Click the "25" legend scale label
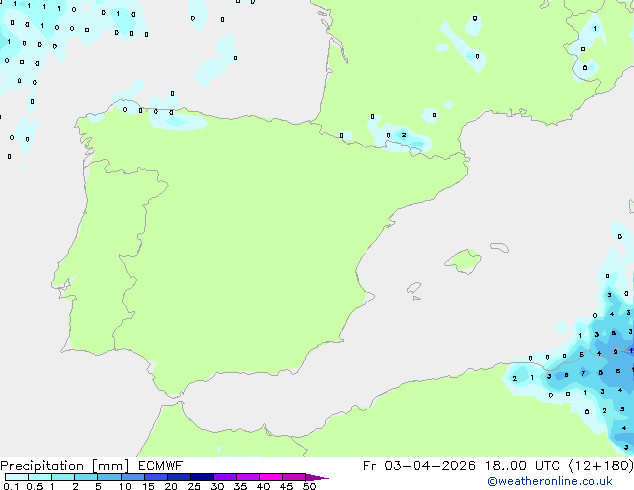The height and width of the screenshot is (490, 634). point(194,486)
